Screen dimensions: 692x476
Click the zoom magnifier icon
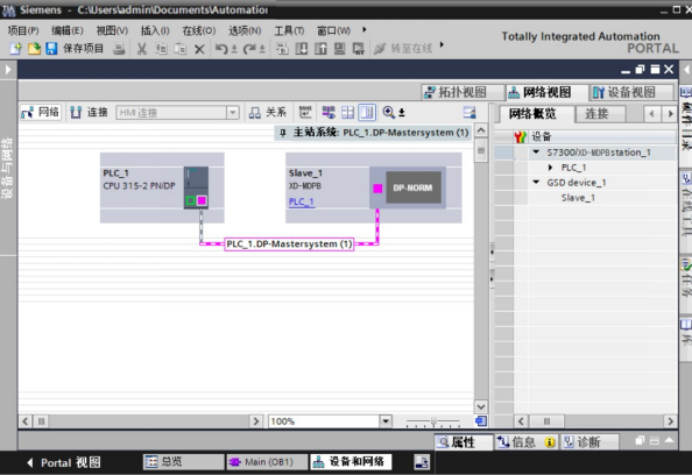388,112
